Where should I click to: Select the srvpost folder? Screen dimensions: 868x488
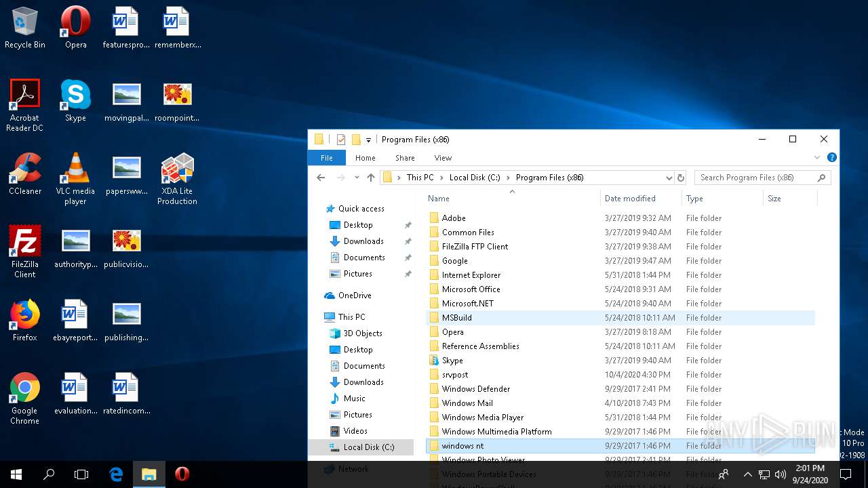621,375
